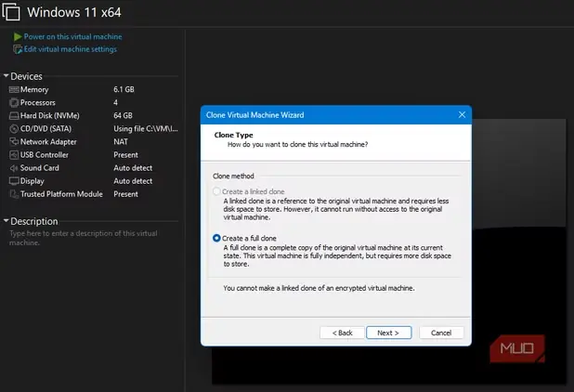Click the 64 GB disk size value
Screen dimensions: 574x392
[x=123, y=116]
